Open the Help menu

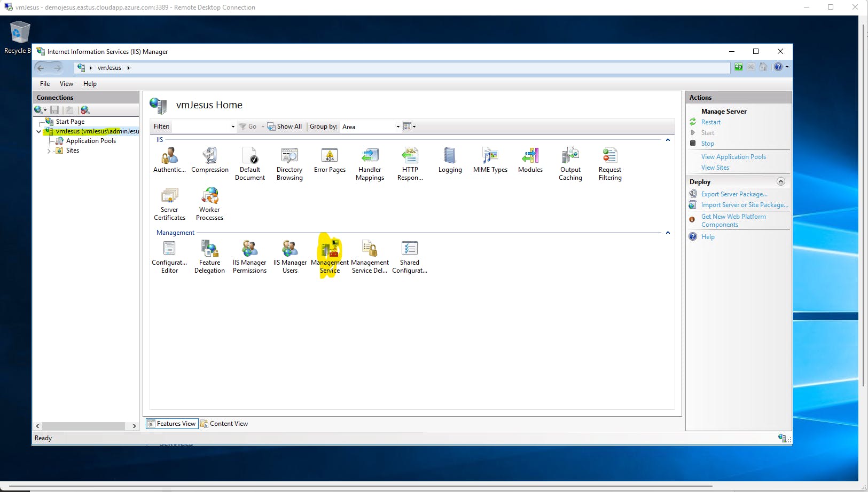90,84
